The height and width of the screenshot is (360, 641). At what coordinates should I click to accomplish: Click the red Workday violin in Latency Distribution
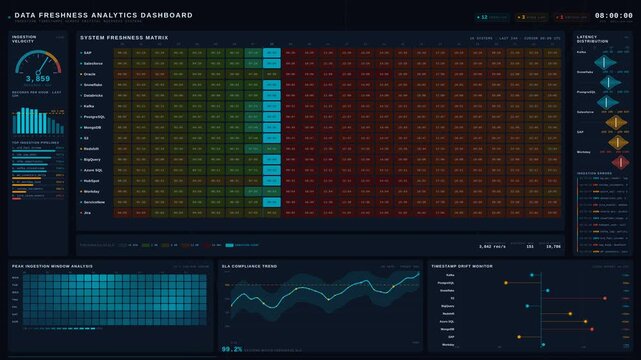coord(621,162)
